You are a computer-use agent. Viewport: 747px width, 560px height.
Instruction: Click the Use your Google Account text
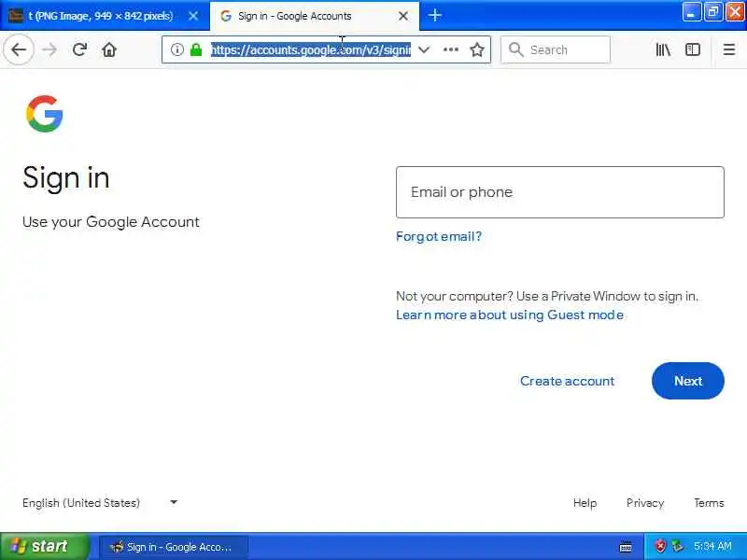coord(110,222)
